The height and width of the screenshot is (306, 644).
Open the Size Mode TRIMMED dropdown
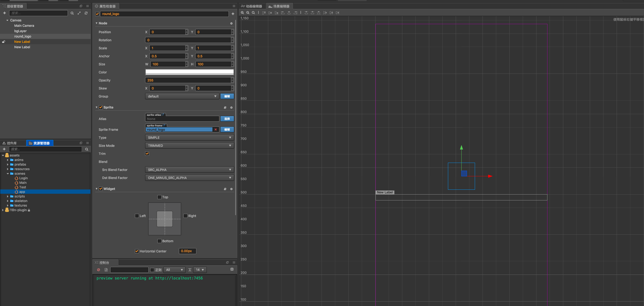point(189,145)
